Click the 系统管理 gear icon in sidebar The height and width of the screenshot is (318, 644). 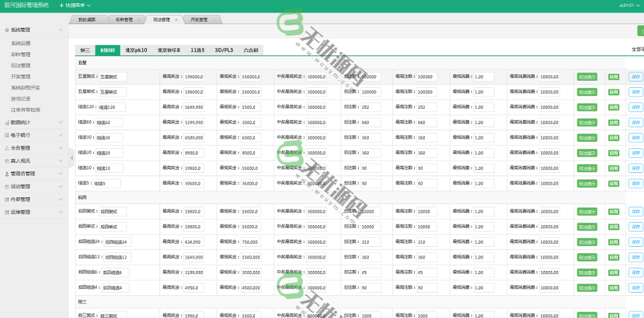pos(6,30)
